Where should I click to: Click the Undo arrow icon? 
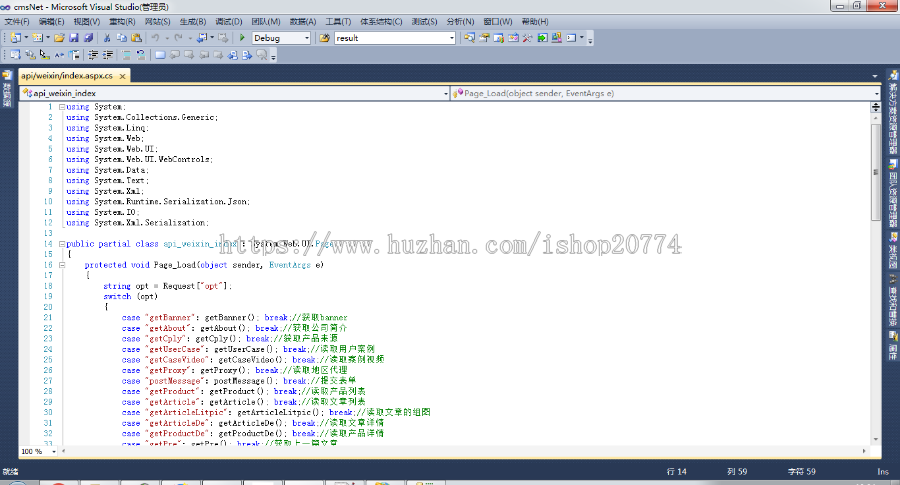pos(155,38)
